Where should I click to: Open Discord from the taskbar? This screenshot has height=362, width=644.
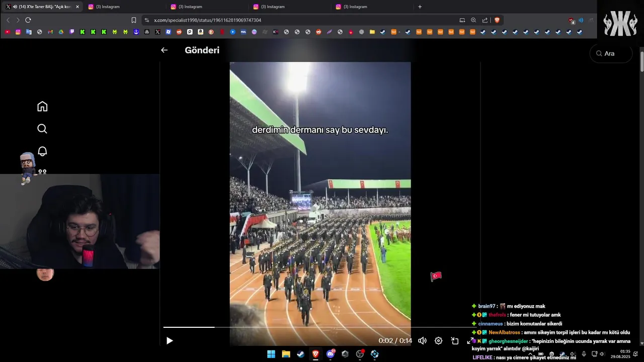coord(331,354)
